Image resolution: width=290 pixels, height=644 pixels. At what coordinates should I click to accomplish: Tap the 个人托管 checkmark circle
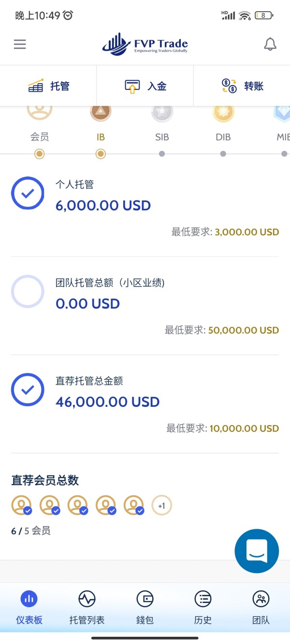pos(28,193)
